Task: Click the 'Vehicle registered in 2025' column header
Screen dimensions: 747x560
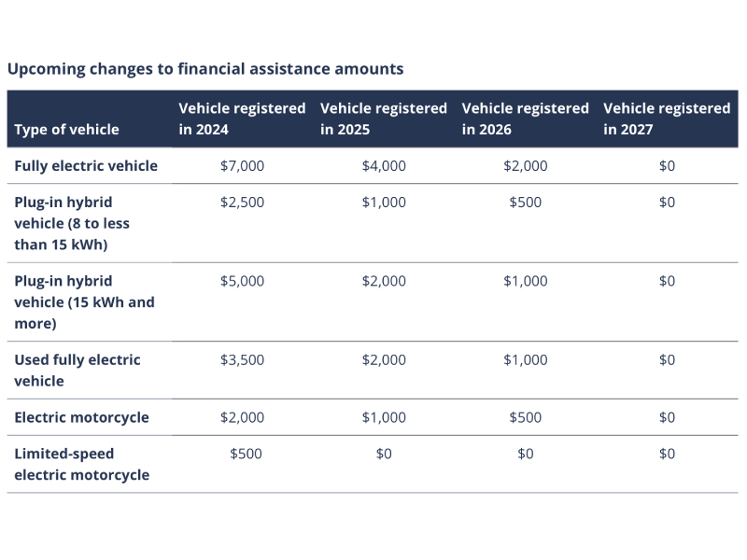Action: click(384, 119)
